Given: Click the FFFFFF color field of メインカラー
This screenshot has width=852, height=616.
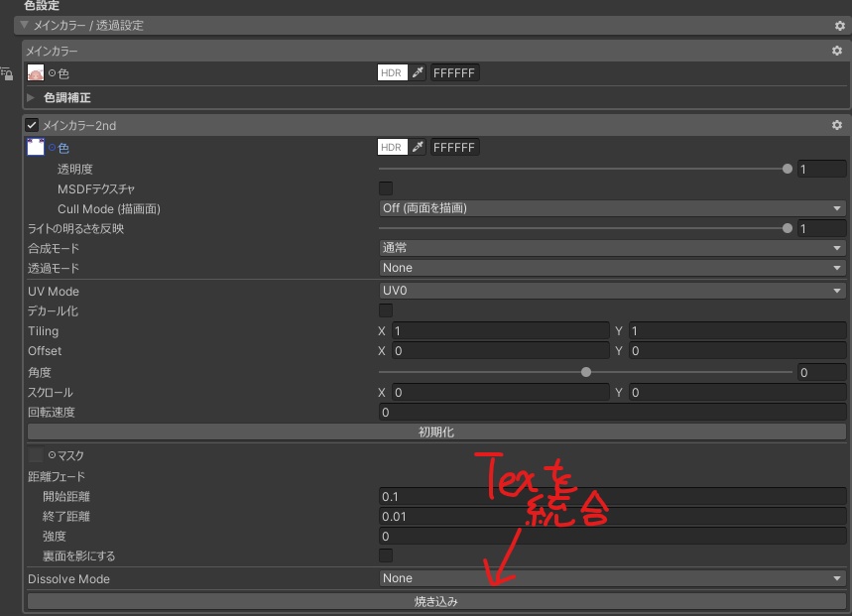Looking at the screenshot, I should 454,72.
